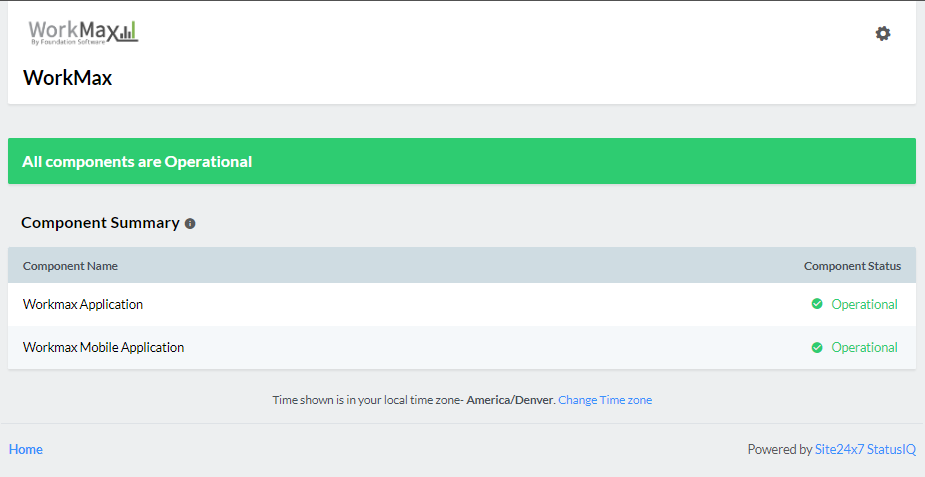Viewport: 925px width, 477px height.
Task: Click Operational status of Workmax Application
Action: [864, 304]
